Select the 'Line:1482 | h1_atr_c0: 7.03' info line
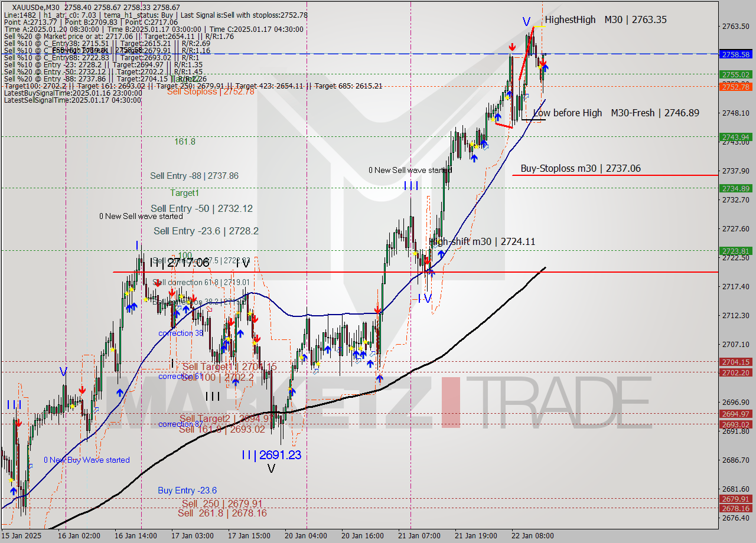Screen dimensions: 756x543 click(156, 15)
